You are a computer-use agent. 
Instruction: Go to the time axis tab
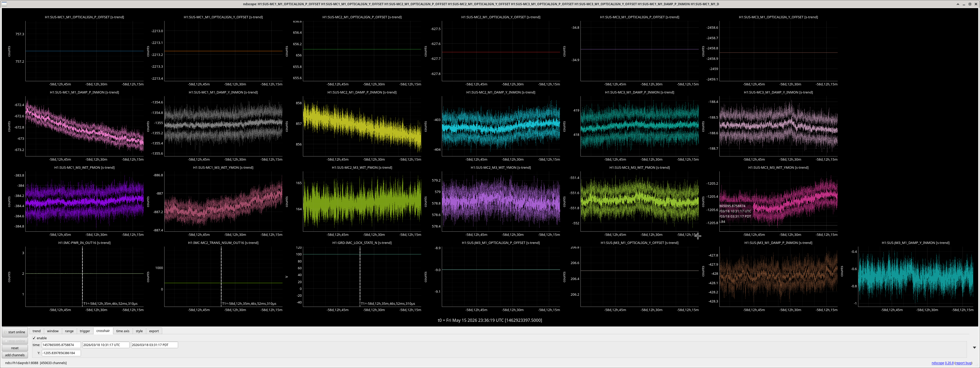(x=122, y=331)
